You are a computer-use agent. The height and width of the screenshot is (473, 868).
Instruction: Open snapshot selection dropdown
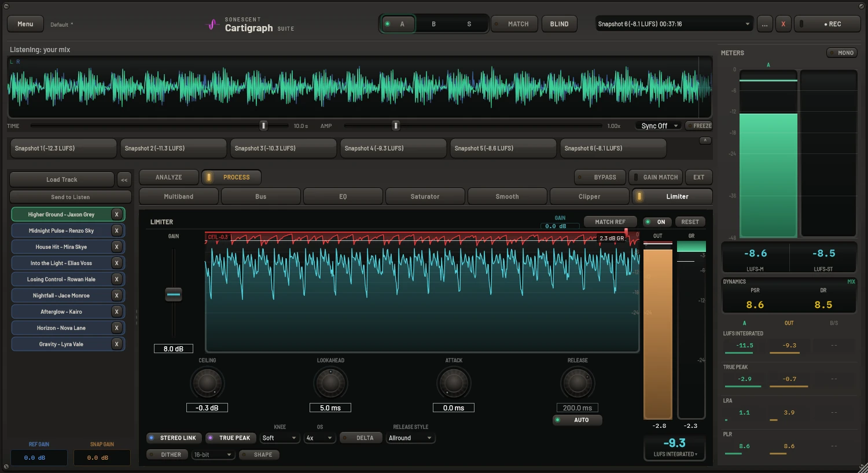click(x=674, y=24)
